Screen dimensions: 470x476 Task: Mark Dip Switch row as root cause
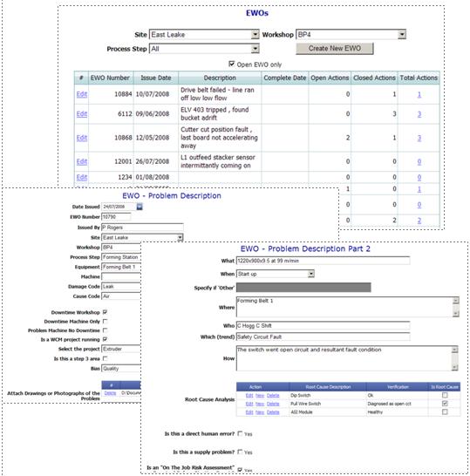445,395
